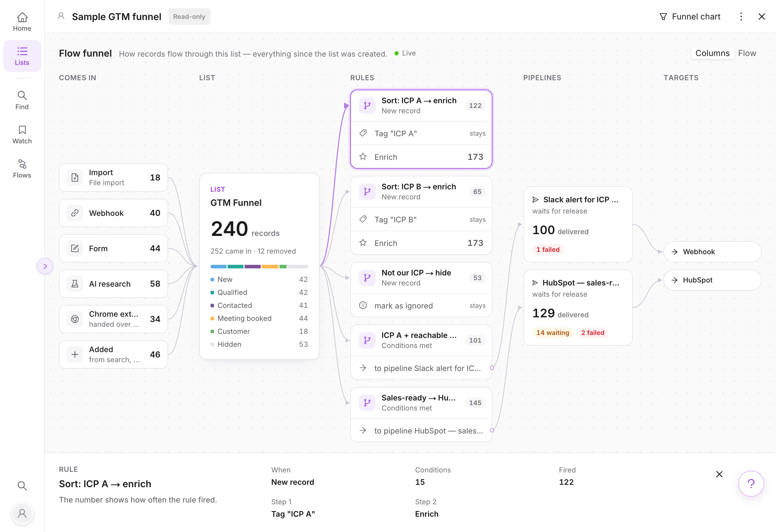Switch to the Flow view
This screenshot has height=532, width=776.
pos(747,53)
